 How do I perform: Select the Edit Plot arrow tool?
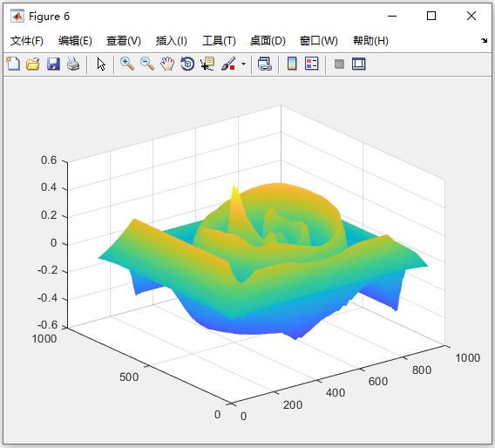101,64
